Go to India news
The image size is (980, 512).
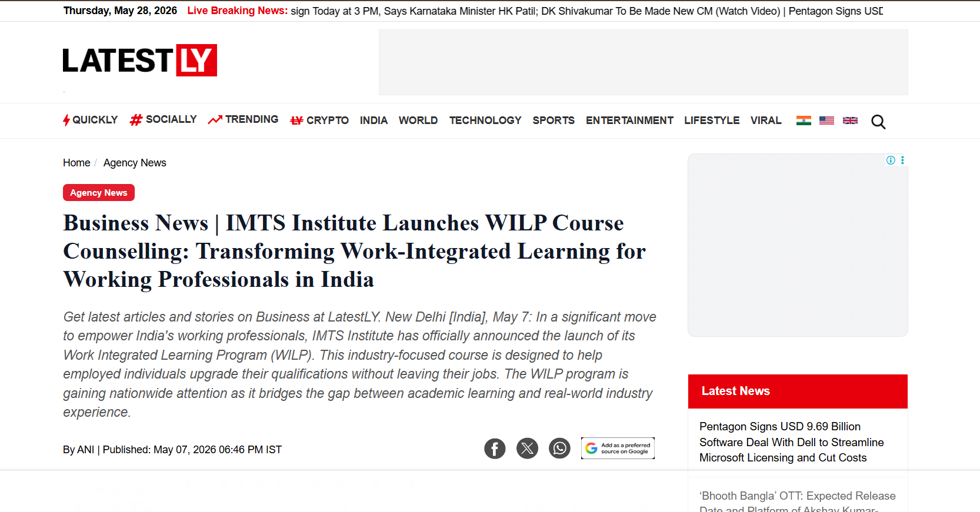tap(374, 121)
